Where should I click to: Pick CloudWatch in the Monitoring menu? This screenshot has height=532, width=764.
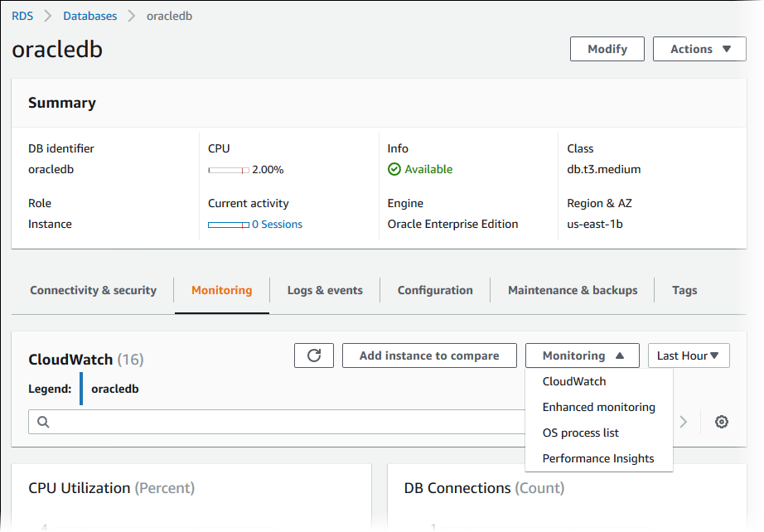tap(573, 381)
